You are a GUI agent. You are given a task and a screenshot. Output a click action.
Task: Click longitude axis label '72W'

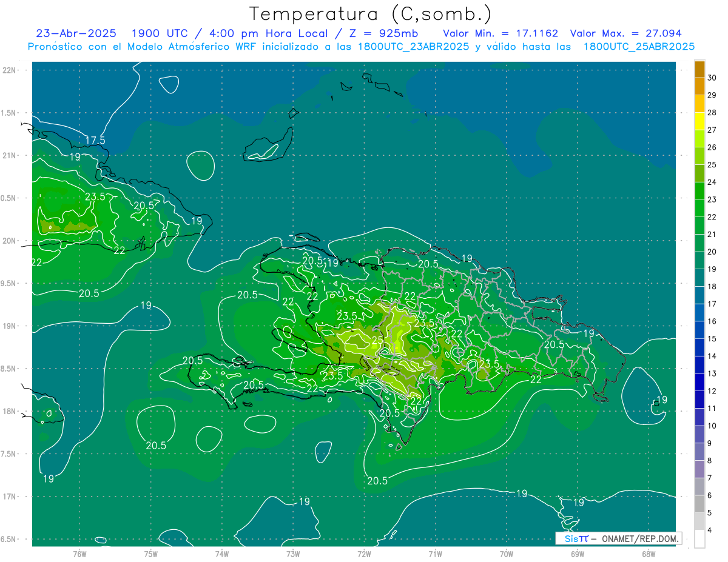(x=364, y=554)
